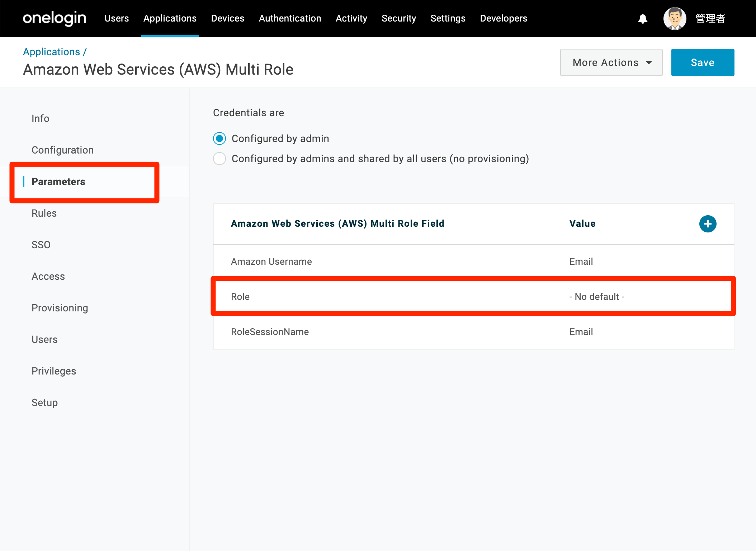Image resolution: width=756 pixels, height=551 pixels.
Task: Open the notifications bell
Action: coord(643,18)
